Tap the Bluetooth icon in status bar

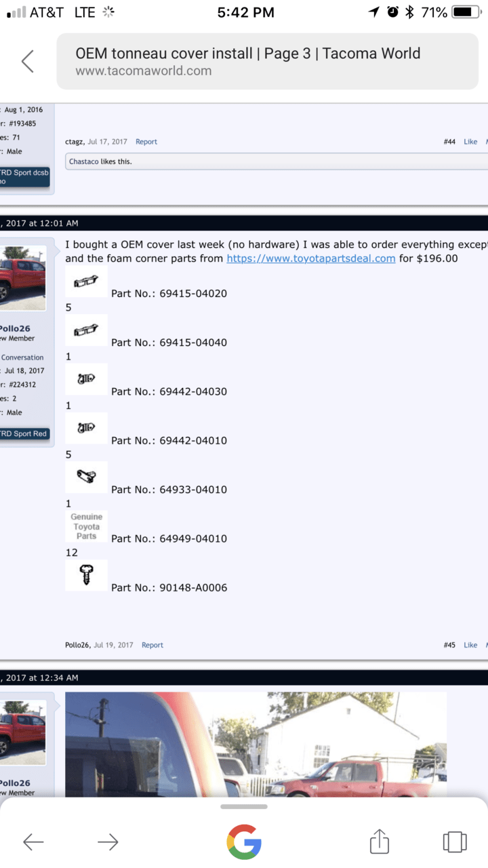[x=409, y=12]
